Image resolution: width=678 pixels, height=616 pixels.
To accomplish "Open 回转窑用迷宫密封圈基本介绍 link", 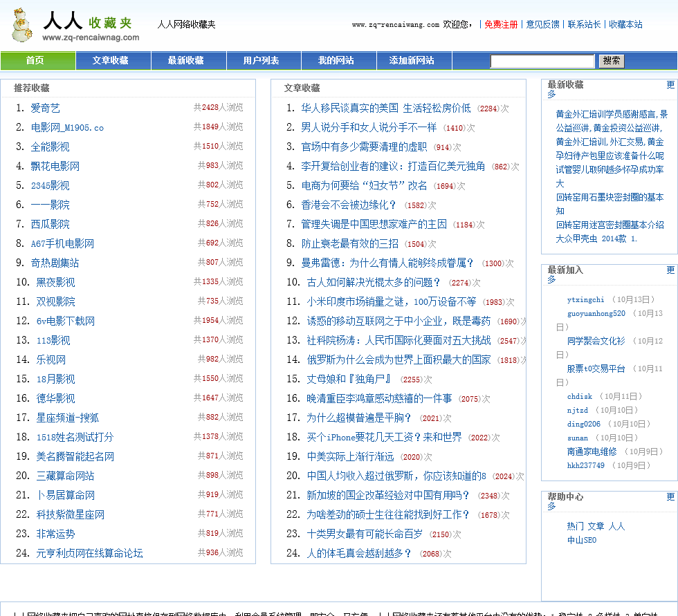I will 610,225.
